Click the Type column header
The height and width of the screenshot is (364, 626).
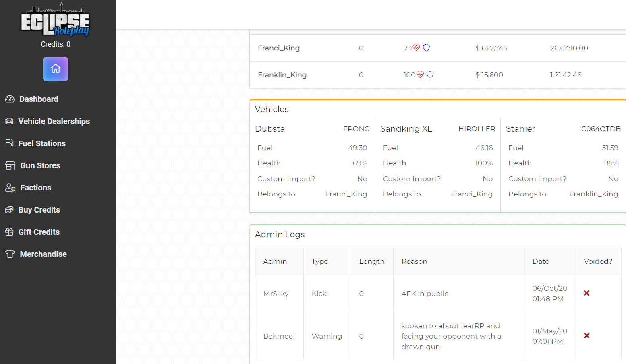320,261
